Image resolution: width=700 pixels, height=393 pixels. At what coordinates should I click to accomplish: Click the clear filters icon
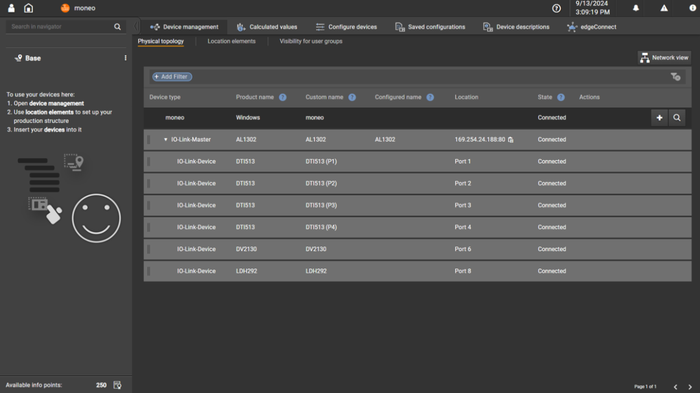point(675,77)
